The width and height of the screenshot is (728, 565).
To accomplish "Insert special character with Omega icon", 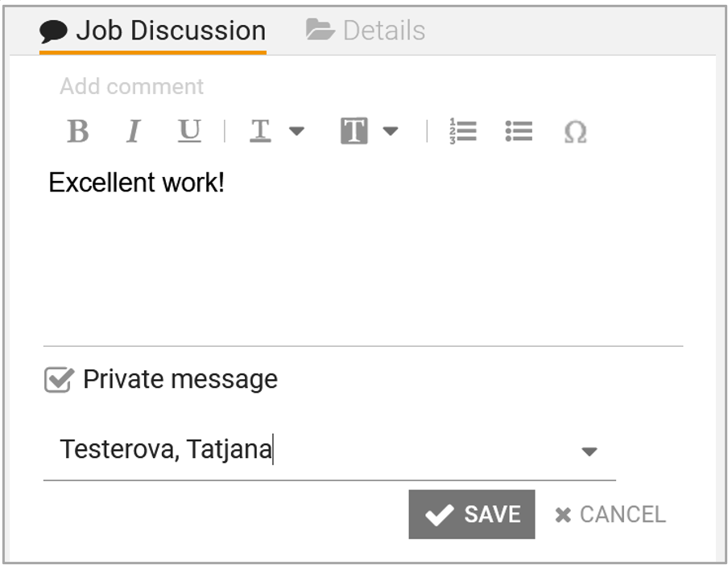I will point(575,132).
